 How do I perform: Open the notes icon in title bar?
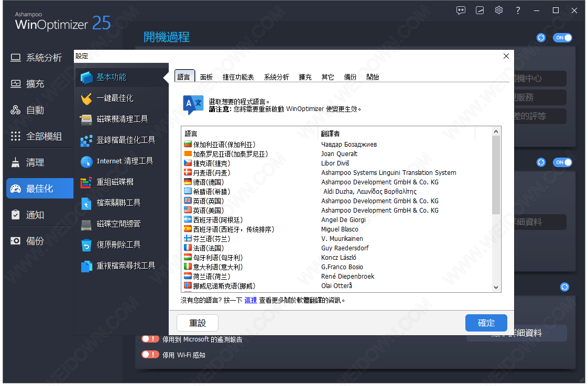click(480, 10)
